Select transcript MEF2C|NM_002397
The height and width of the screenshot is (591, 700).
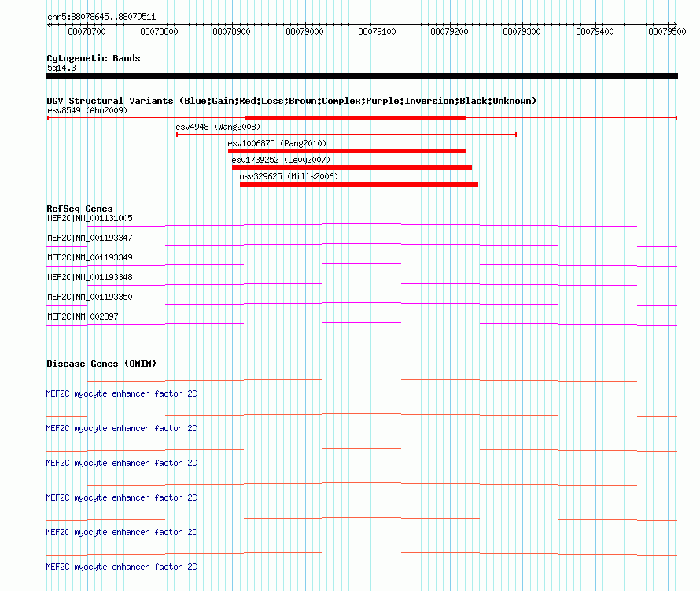click(83, 316)
